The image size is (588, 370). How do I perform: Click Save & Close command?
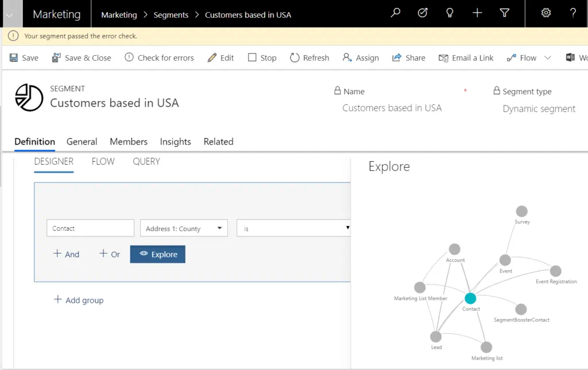coord(82,58)
